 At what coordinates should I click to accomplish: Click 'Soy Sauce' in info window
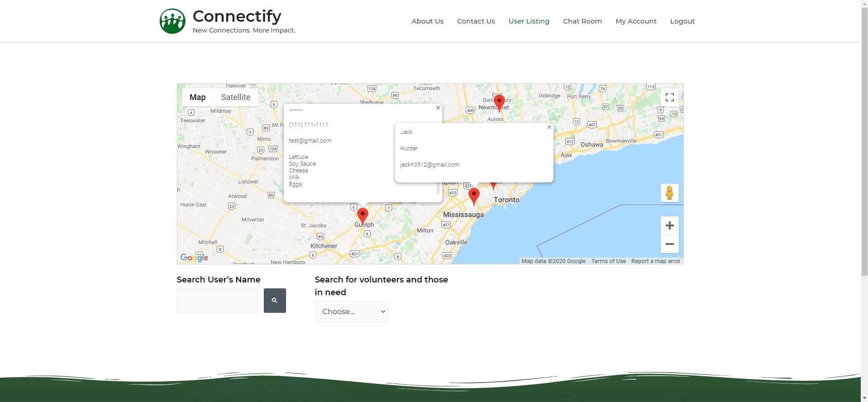302,164
